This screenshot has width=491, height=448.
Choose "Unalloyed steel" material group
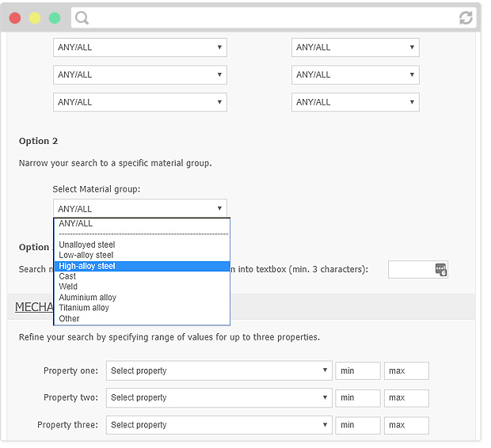click(87, 245)
